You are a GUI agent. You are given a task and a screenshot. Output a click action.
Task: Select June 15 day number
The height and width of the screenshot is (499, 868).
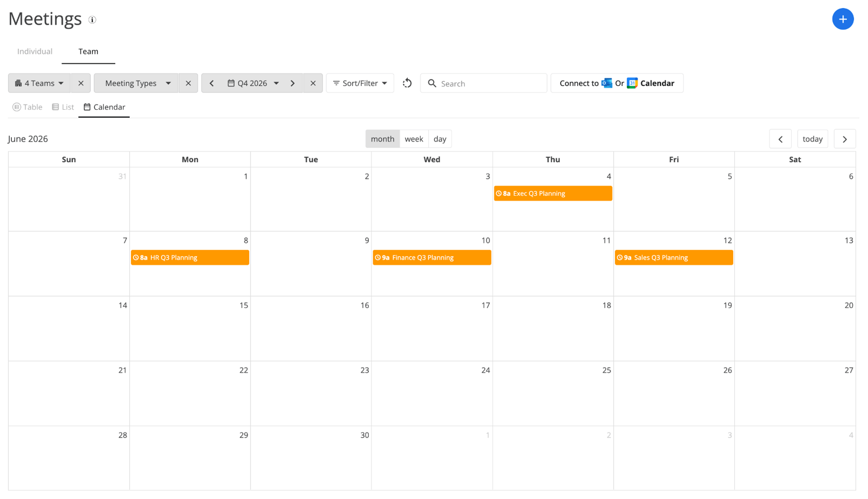click(x=243, y=305)
